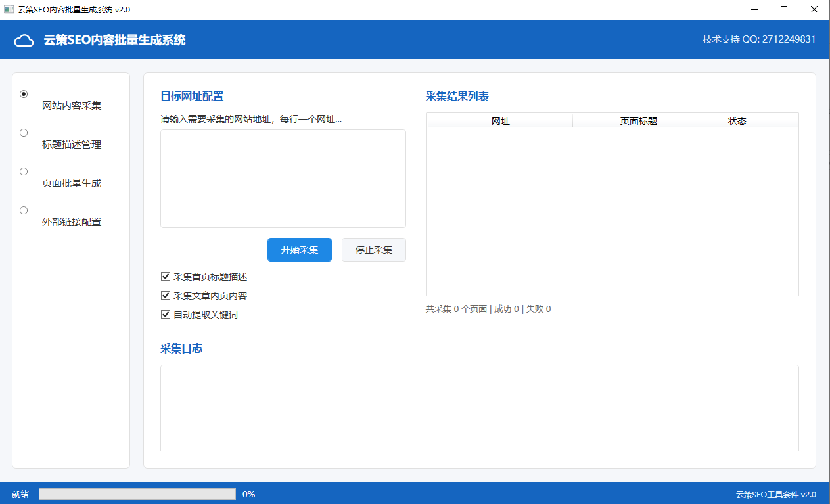Click the 采集日志 heading
The height and width of the screenshot is (504, 830).
[181, 348]
